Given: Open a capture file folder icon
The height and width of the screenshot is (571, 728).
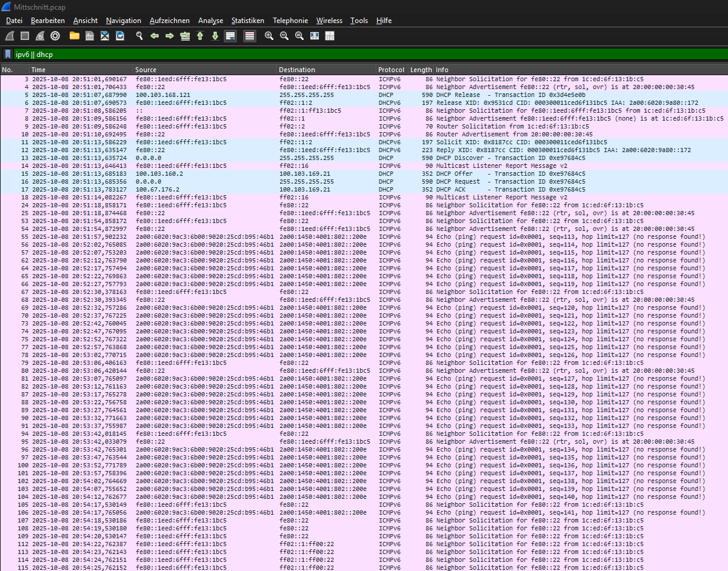Looking at the screenshot, I should point(75,36).
